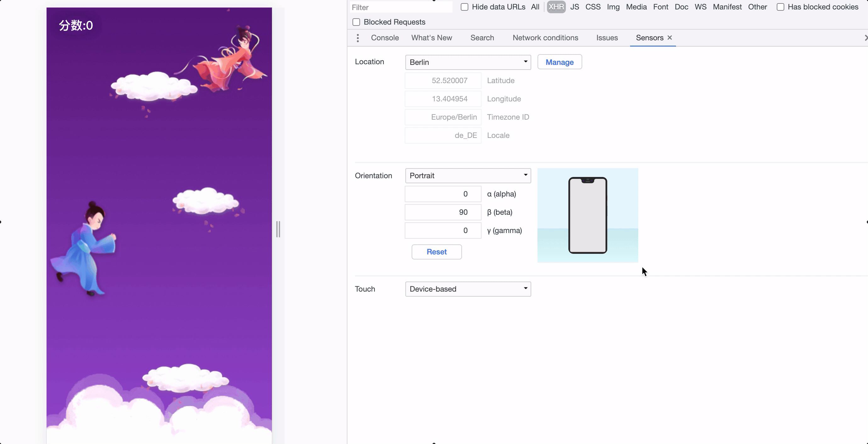Check the Blocked Requests checkbox
Image resolution: width=868 pixels, height=444 pixels.
(x=356, y=22)
